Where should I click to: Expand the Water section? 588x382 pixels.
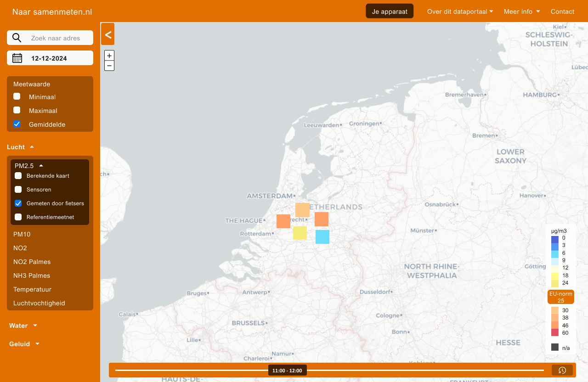(23, 326)
